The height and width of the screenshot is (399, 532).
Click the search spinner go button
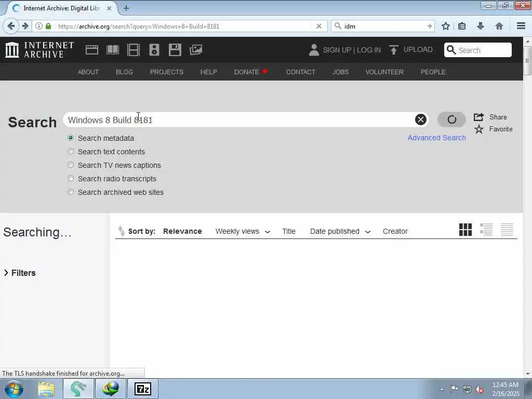(x=451, y=119)
